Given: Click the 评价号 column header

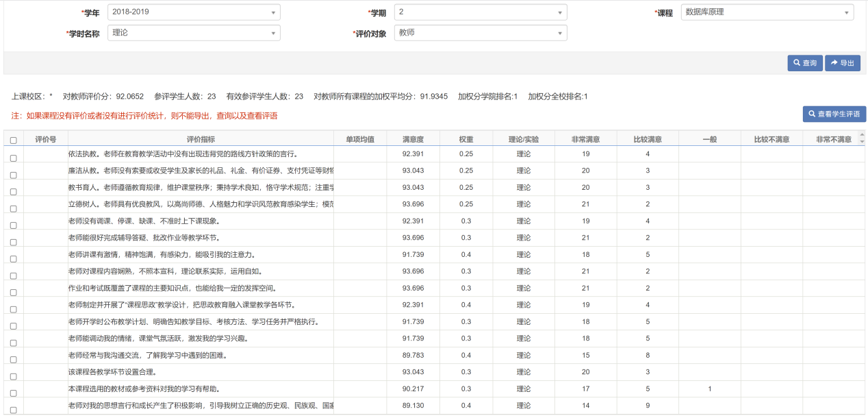Looking at the screenshot, I should point(45,139).
